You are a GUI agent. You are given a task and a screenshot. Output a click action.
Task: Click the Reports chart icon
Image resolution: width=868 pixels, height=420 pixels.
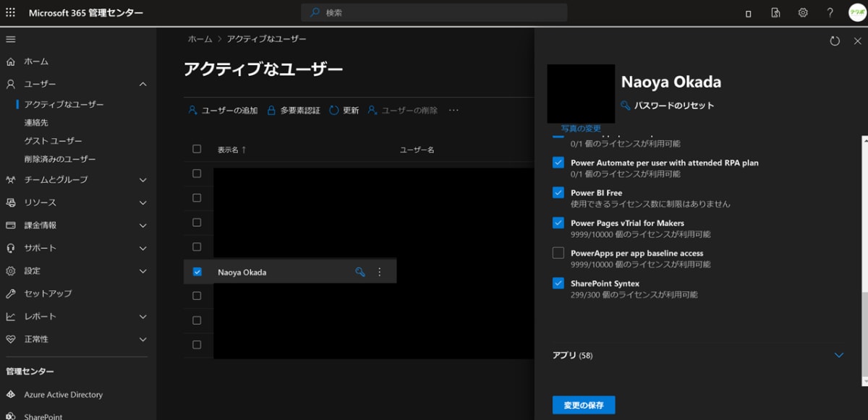(11, 316)
